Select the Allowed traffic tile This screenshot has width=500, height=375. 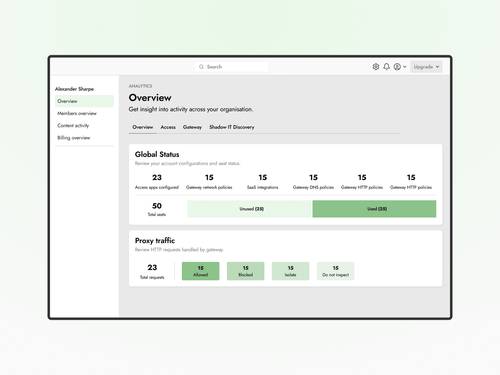(201, 271)
